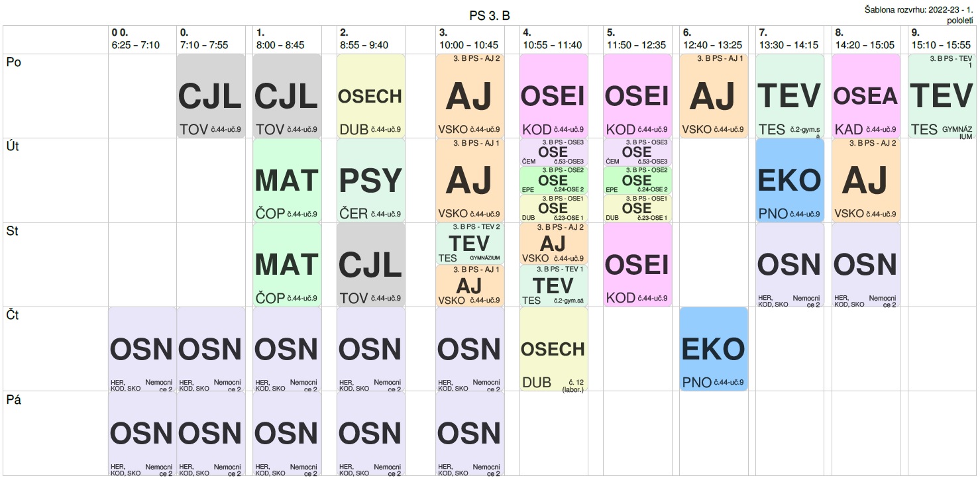The image size is (980, 478).
Task: Open Monday's OSEA lesson with KAD
Action: pos(865,97)
